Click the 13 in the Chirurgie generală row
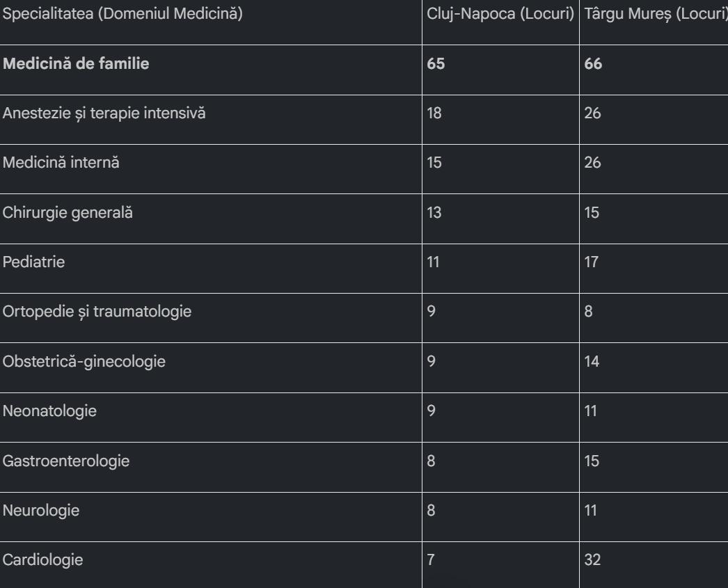Image resolution: width=728 pixels, height=588 pixels. tap(435, 213)
